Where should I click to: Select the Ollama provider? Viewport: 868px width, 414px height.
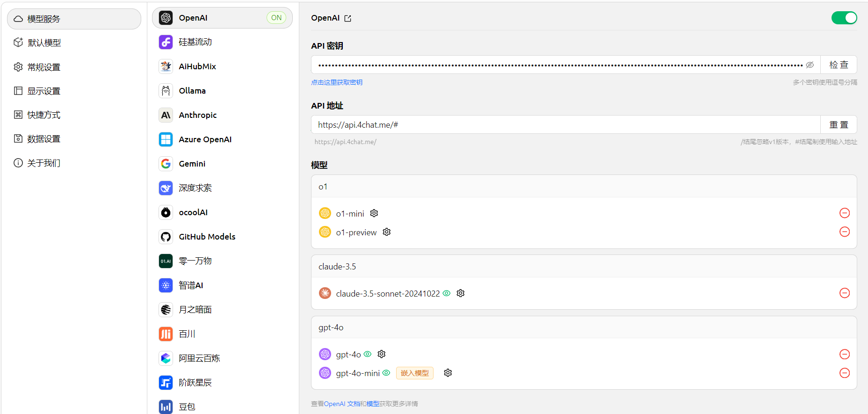[x=222, y=91]
